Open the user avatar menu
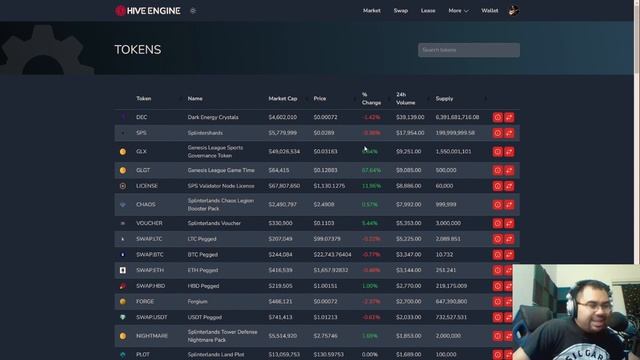The image size is (640, 360). click(x=513, y=11)
